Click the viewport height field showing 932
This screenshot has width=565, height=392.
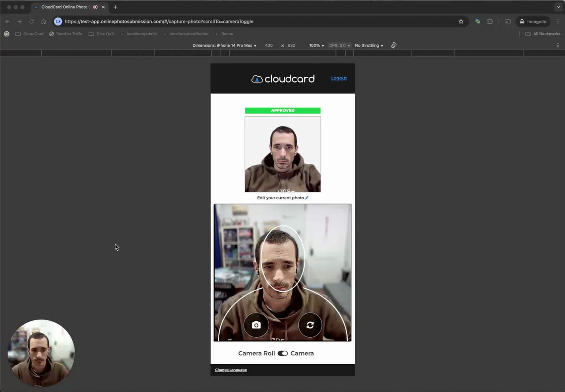[x=291, y=45]
